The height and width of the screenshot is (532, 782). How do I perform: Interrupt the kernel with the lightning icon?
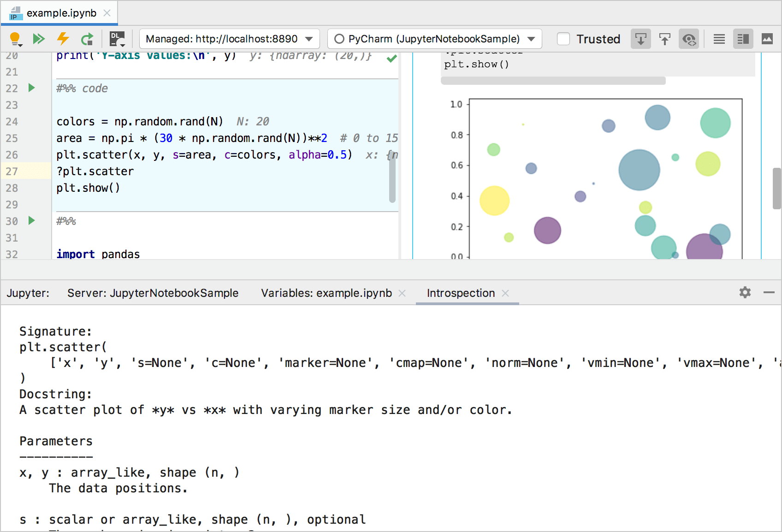pos(63,39)
